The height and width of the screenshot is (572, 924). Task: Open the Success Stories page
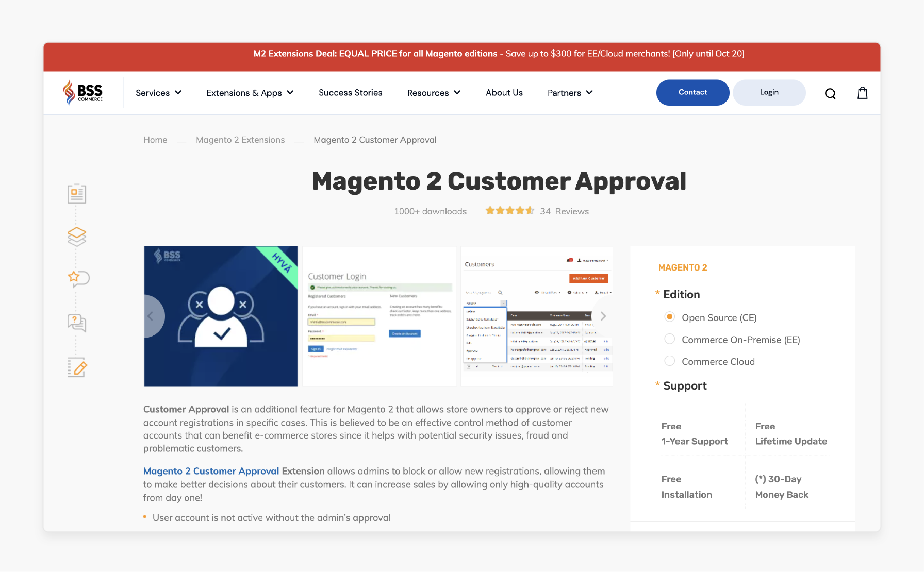(351, 93)
